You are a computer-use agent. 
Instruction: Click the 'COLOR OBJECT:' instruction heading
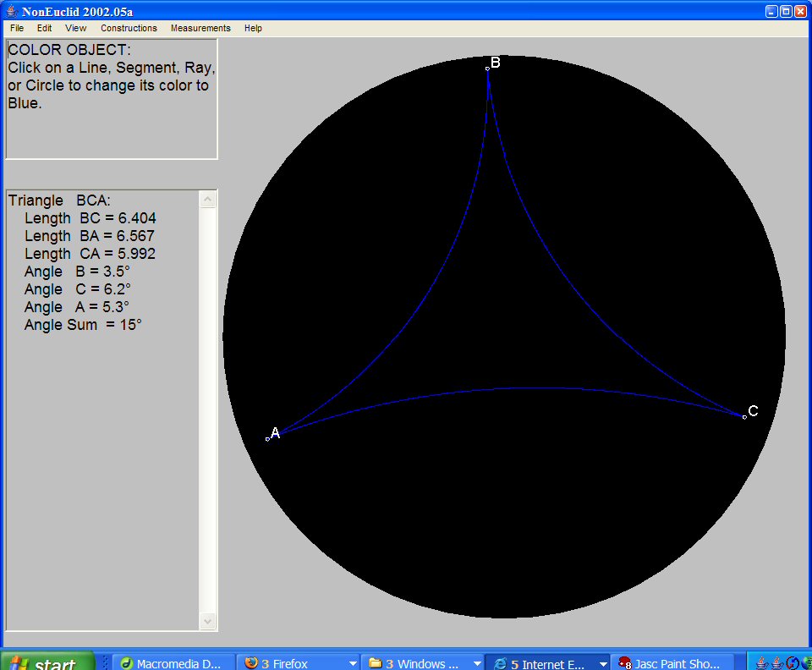69,50
